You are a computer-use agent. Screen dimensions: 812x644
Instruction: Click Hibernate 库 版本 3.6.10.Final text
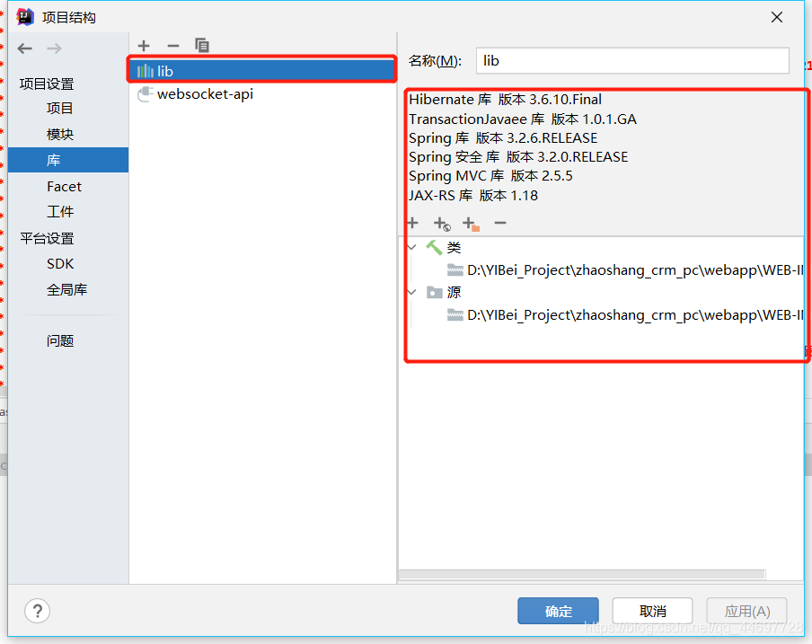505,100
